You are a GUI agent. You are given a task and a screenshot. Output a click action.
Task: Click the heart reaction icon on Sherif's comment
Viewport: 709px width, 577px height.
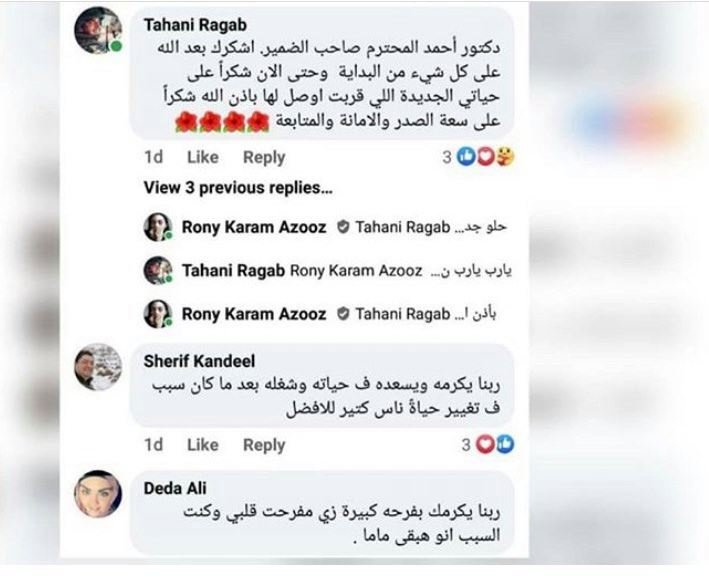[x=485, y=445]
